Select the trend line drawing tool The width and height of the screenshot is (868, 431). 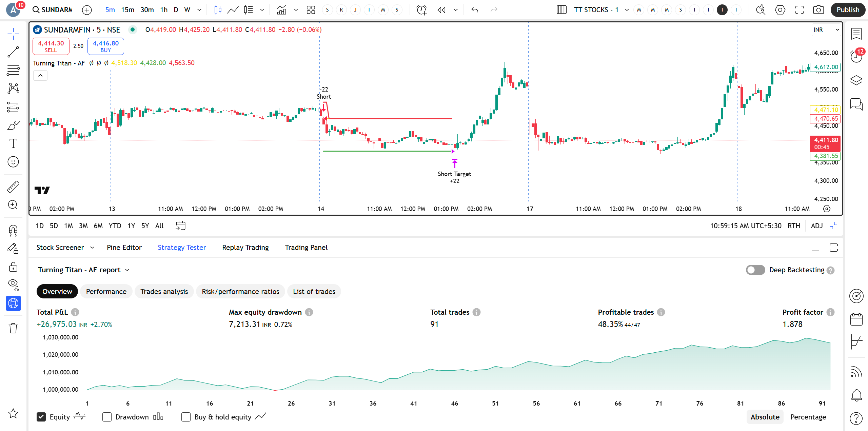(x=13, y=52)
